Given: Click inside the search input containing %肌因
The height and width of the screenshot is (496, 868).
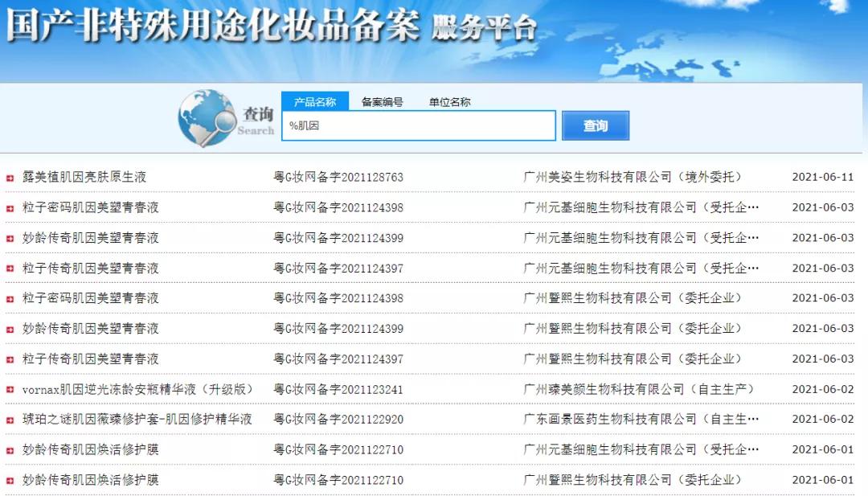Looking at the screenshot, I should point(418,126).
